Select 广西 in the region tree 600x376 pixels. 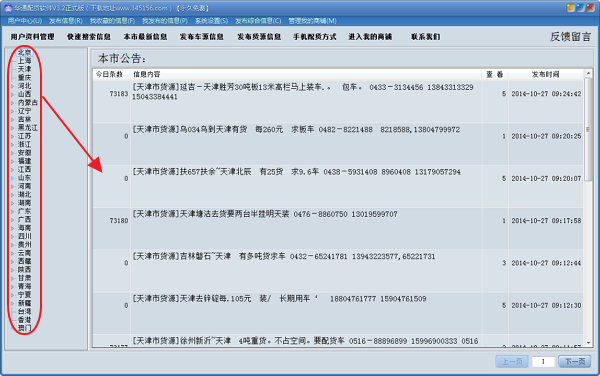(x=24, y=220)
